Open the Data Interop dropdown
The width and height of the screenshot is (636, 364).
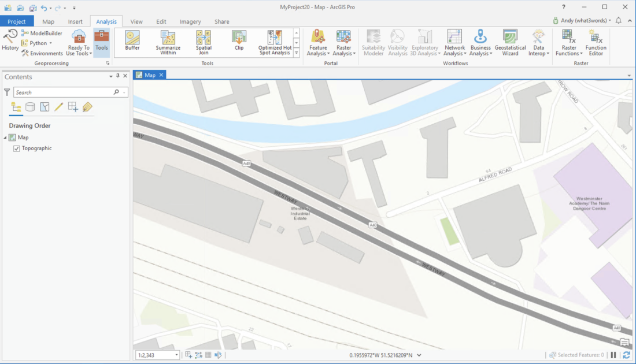[x=539, y=43]
